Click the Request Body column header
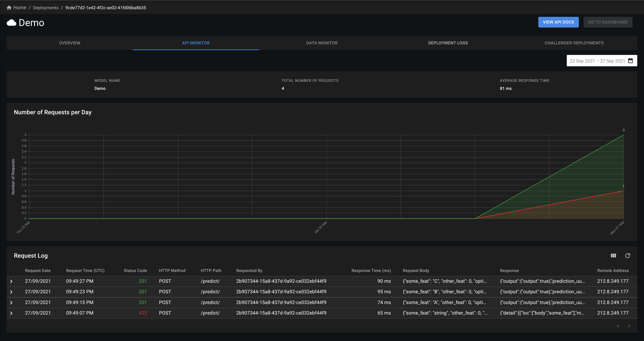 tap(416, 270)
